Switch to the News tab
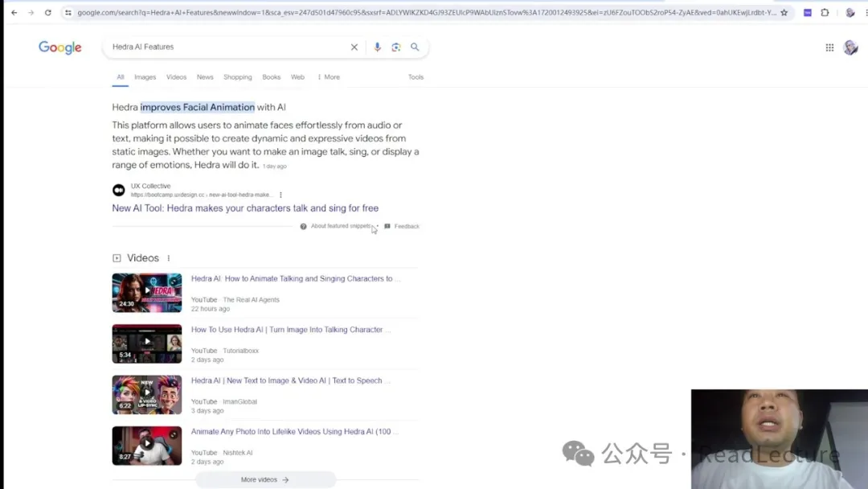The image size is (868, 489). click(205, 77)
